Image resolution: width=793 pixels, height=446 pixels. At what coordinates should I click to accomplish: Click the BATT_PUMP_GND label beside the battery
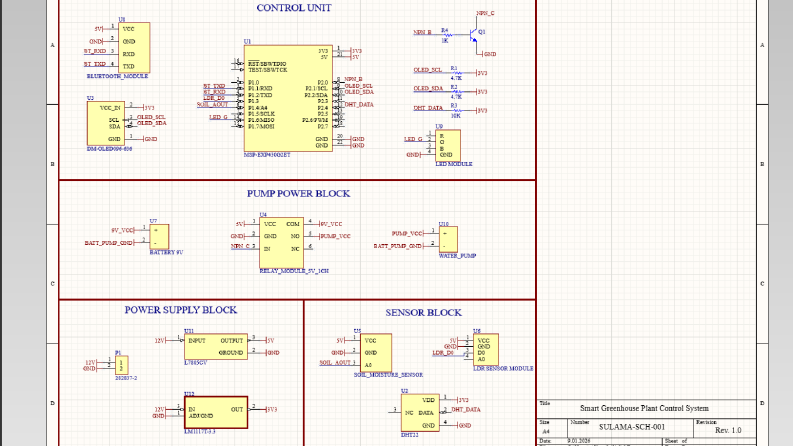point(109,243)
